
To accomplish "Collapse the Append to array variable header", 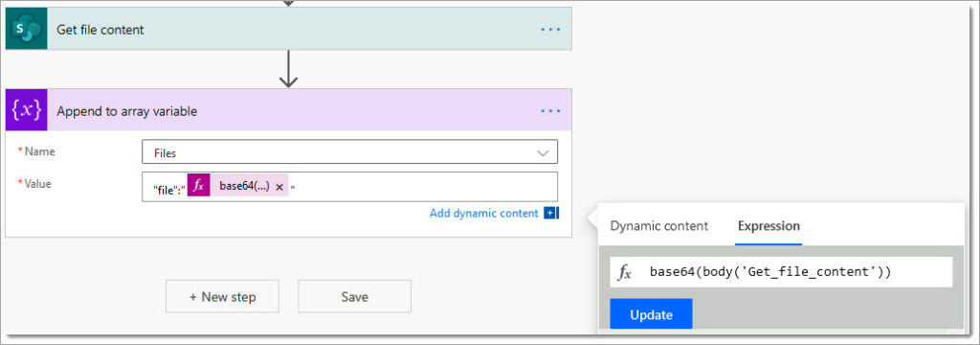I will tap(289, 110).
